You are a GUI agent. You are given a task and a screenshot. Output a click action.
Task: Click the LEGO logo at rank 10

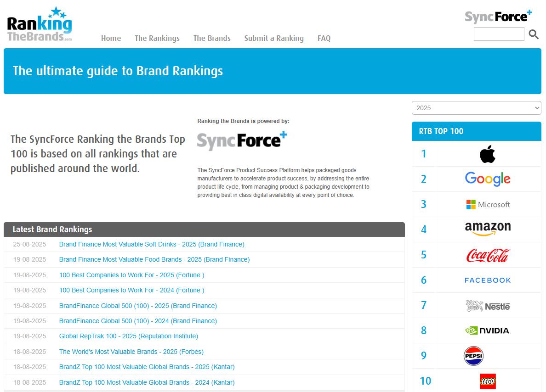point(488,381)
